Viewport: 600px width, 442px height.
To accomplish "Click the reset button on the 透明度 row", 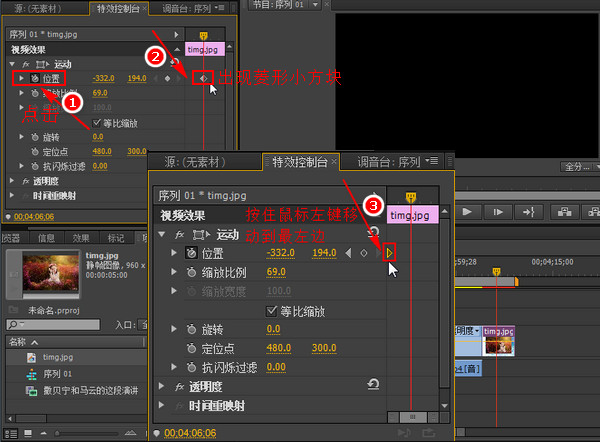I will click(x=373, y=384).
